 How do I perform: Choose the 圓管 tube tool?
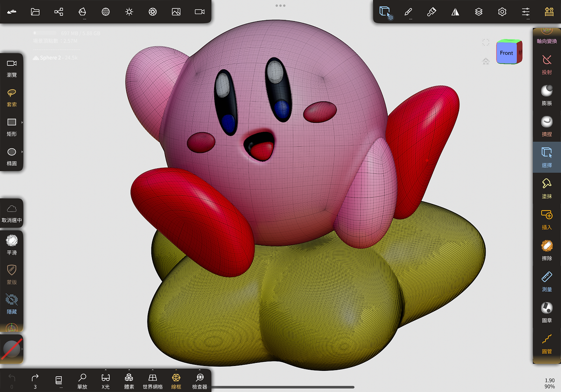click(547, 343)
